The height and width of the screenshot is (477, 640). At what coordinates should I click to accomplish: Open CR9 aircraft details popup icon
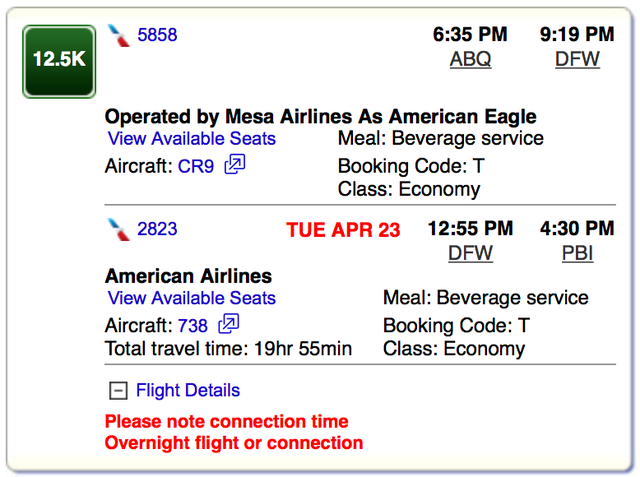235,164
